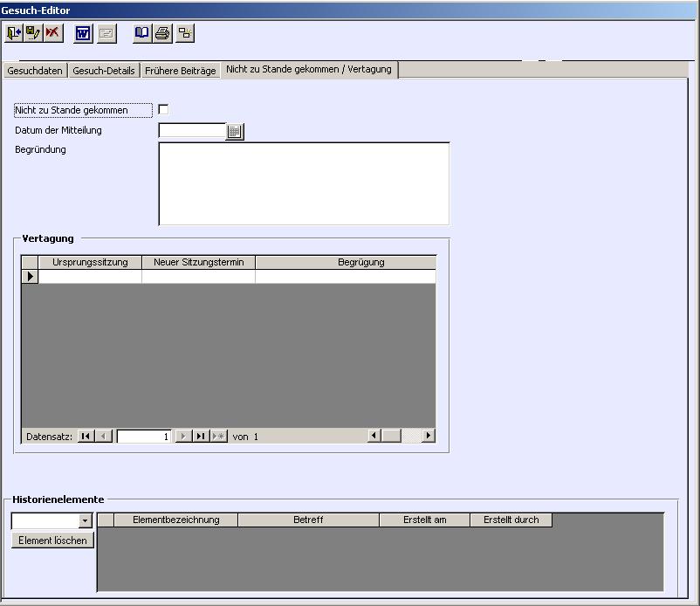
Task: Open the Word document export icon
Action: pos(83,34)
